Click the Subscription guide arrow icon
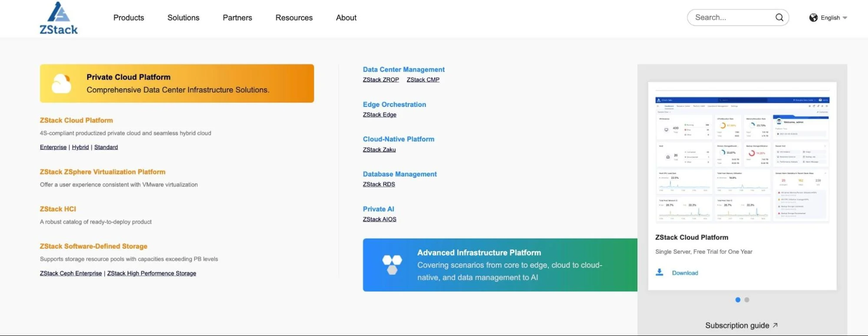Image resolution: width=868 pixels, height=336 pixels. tap(776, 325)
